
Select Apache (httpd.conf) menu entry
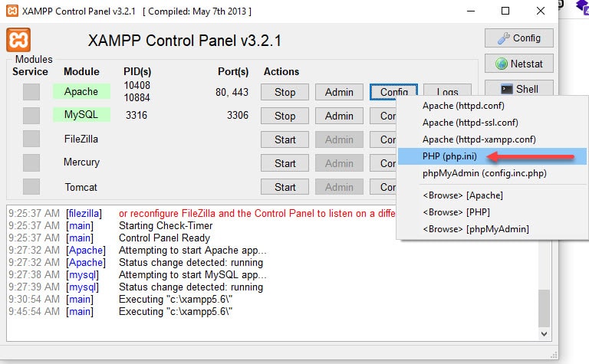pos(492,106)
